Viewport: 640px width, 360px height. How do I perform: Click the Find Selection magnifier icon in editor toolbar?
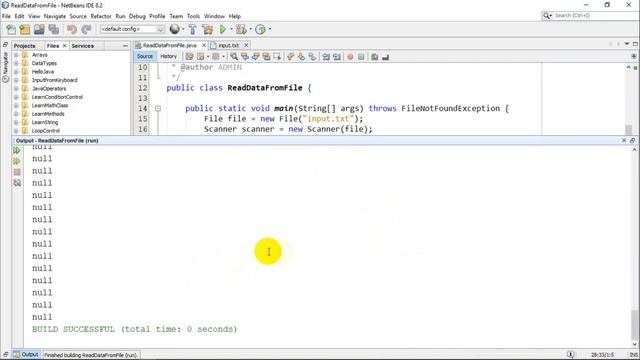234,57
